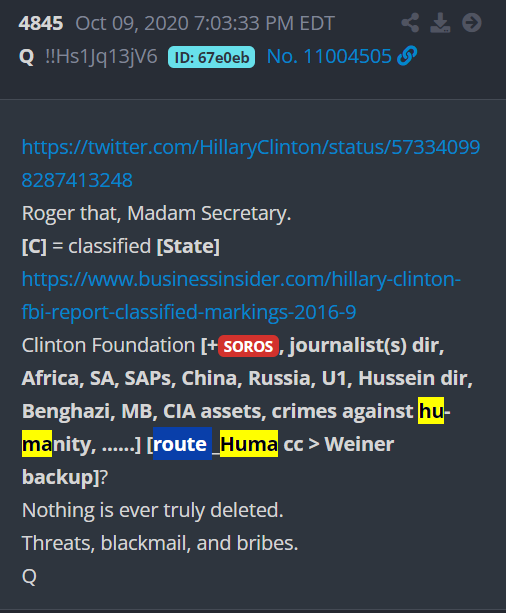Click the blue highlighted word route
Image resolution: width=506 pixels, height=613 pixels.
point(182,444)
